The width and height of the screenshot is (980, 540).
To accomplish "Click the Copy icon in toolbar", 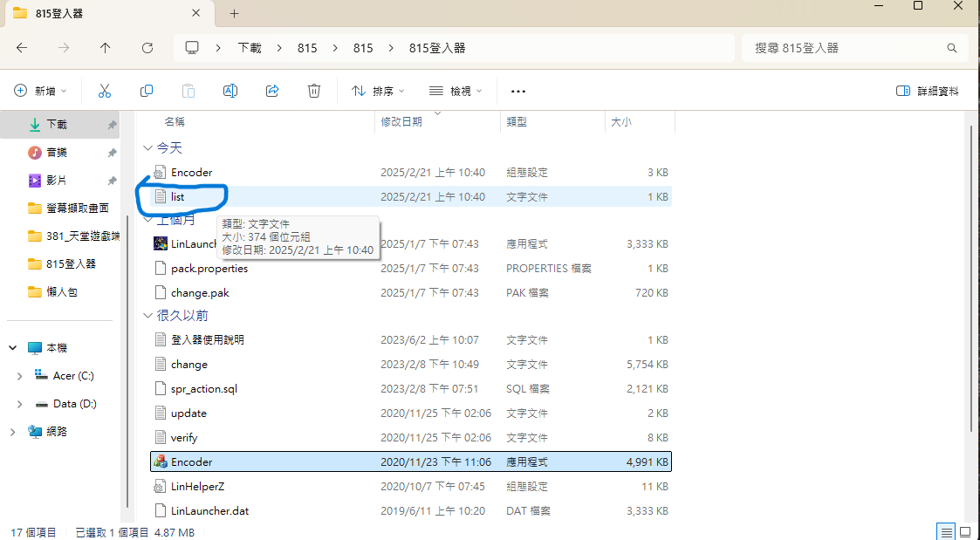I will click(x=147, y=92).
